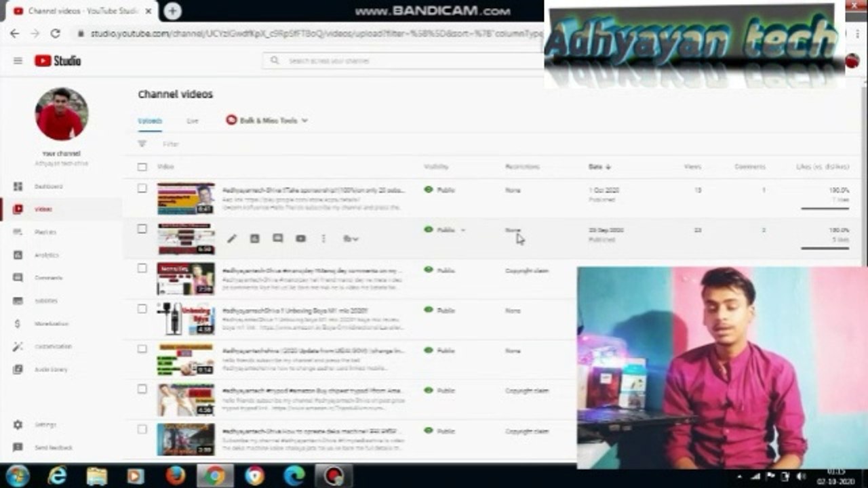This screenshot has width=868, height=488.
Task: Switch to the Uploads tab
Action: pyautogui.click(x=150, y=121)
